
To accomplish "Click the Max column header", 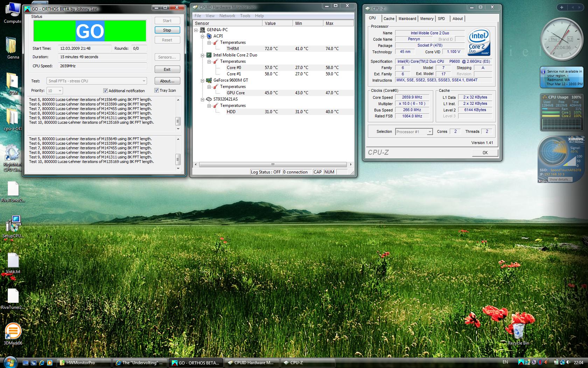I will [338, 23].
